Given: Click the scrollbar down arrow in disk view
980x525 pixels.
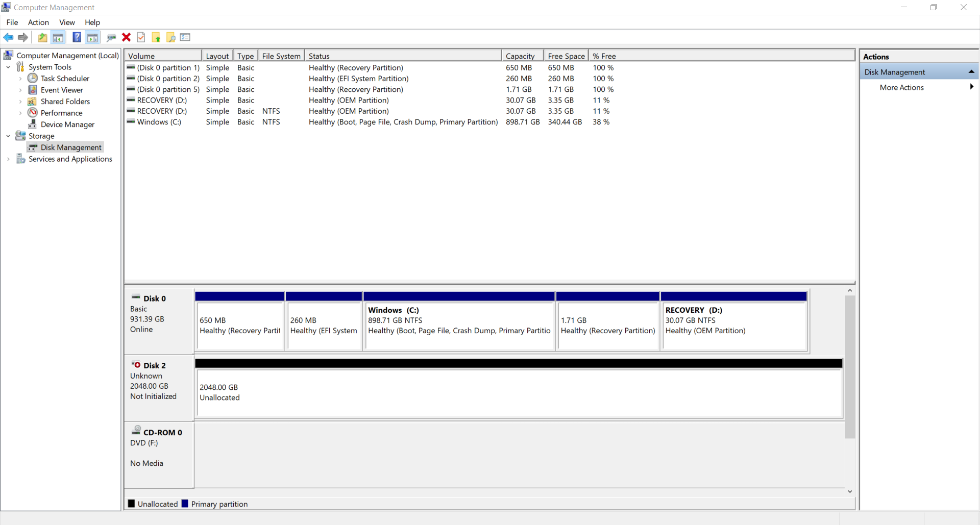Looking at the screenshot, I should (850, 491).
